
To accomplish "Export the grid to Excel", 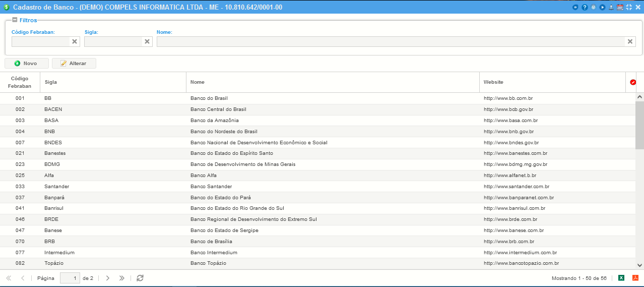I will point(621,278).
